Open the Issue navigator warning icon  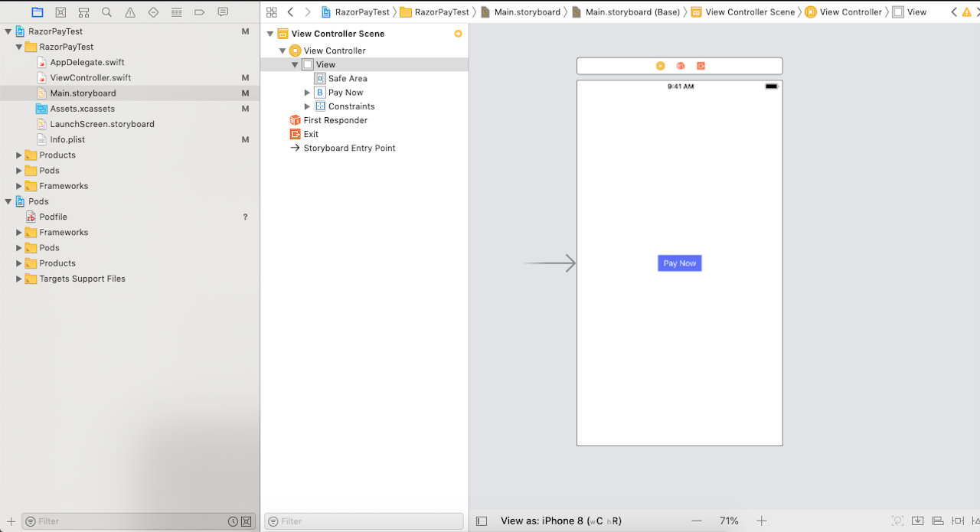[x=130, y=12]
